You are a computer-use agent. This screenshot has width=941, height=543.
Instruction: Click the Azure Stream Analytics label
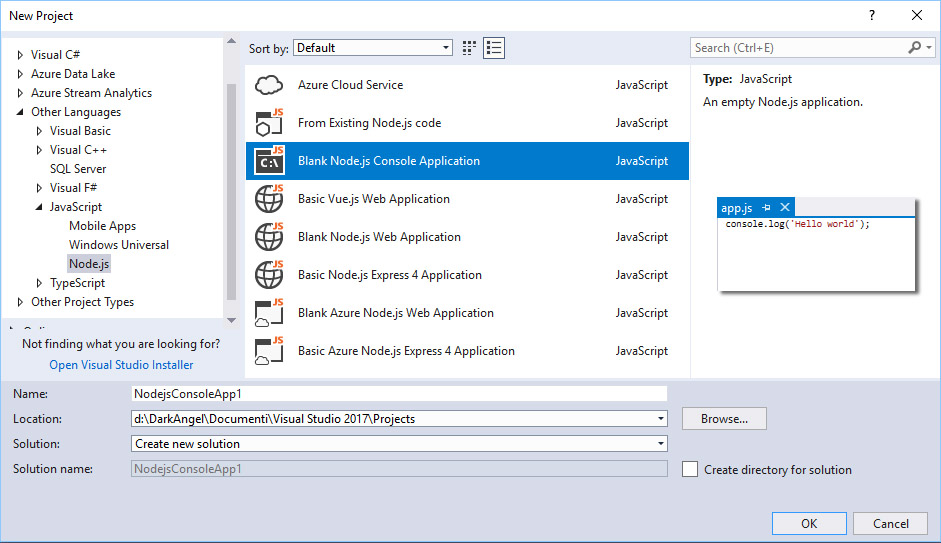pyautogui.click(x=91, y=93)
